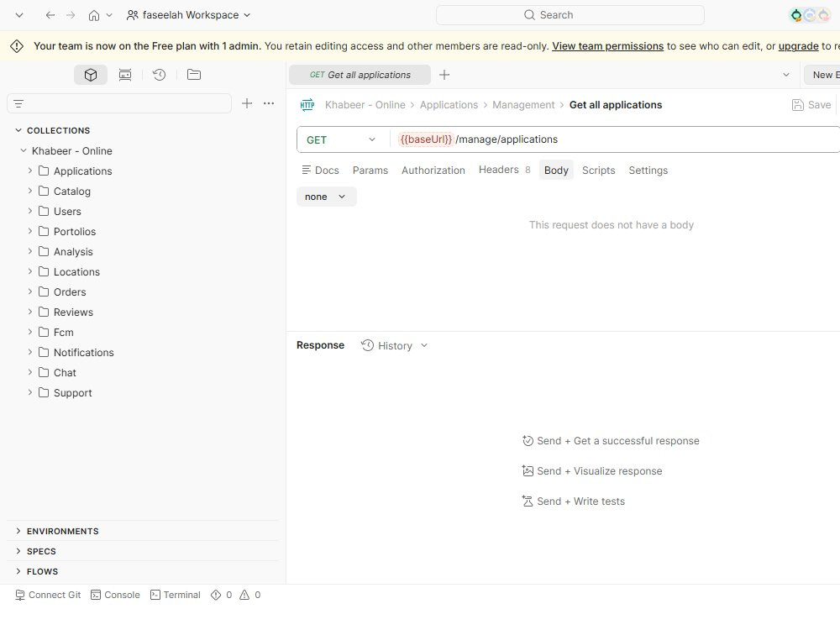Open the dropdown arrow beside Home
This screenshot has height=630, width=840.
click(x=109, y=15)
